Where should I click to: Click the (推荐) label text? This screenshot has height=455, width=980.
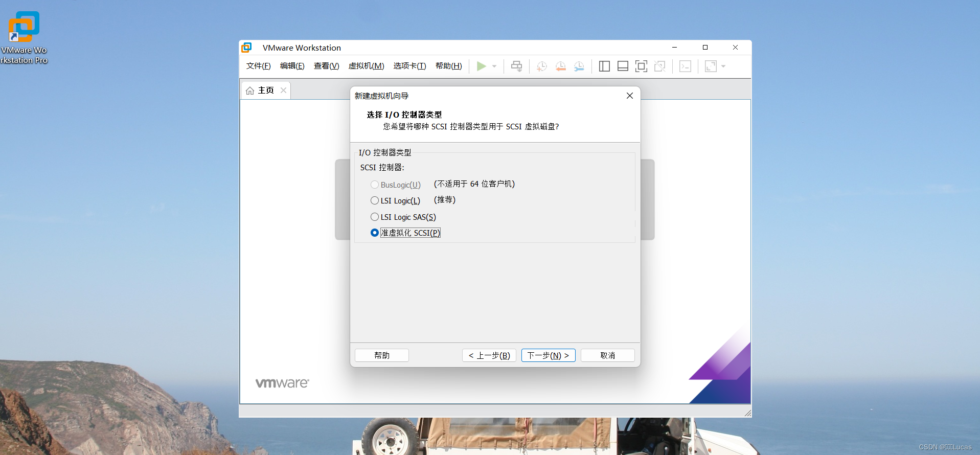445,199
